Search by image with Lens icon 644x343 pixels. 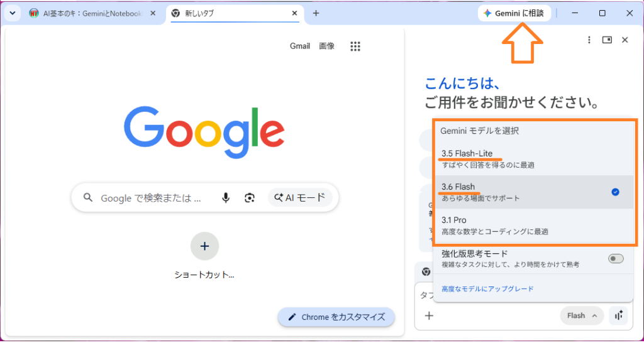point(249,198)
